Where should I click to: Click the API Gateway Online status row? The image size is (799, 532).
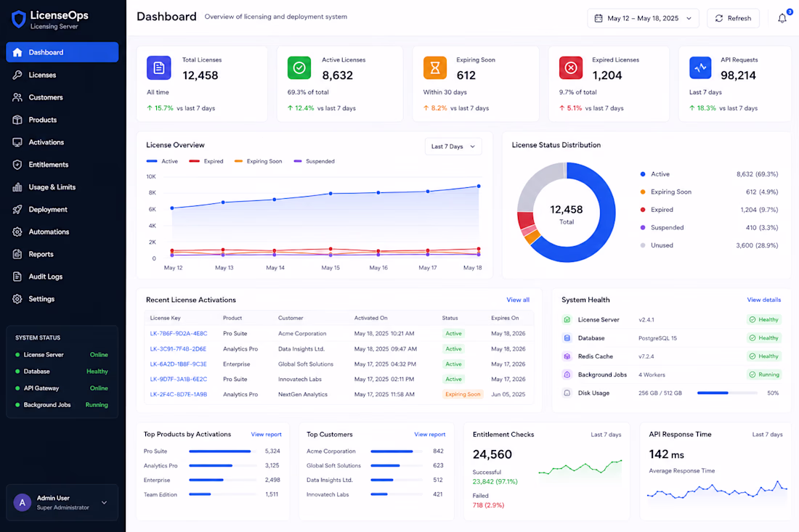62,388
